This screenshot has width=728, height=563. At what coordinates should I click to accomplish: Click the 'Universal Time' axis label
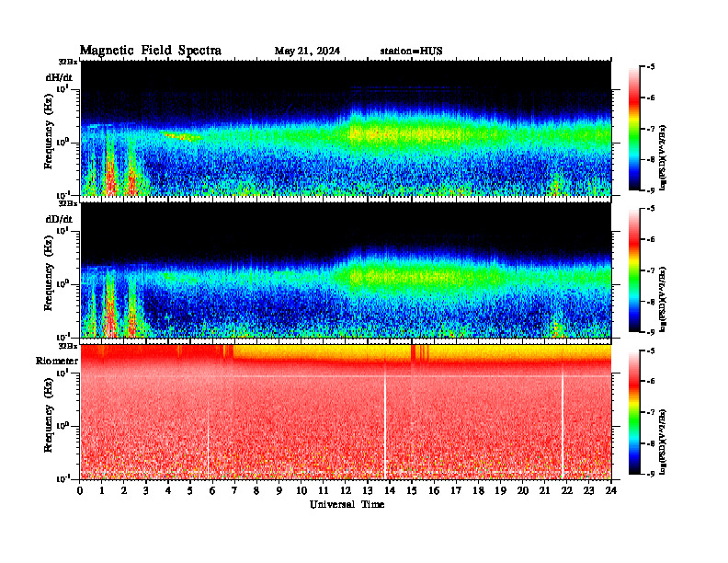[x=347, y=504]
